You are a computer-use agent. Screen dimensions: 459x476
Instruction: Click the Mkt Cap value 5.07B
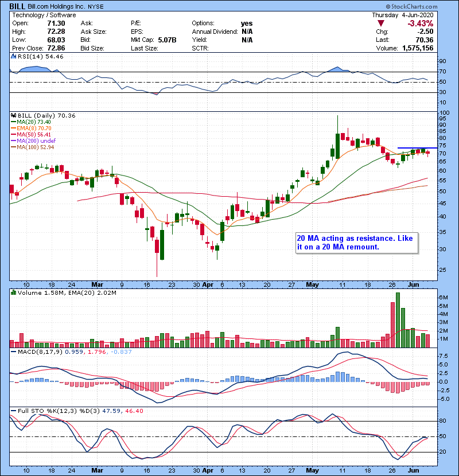tap(167, 40)
